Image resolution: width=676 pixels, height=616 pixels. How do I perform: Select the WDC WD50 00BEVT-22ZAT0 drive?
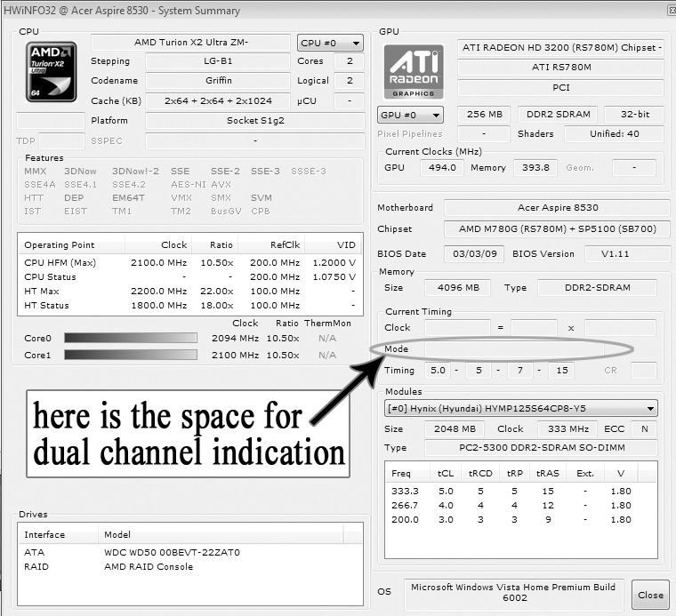pyautogui.click(x=190, y=552)
